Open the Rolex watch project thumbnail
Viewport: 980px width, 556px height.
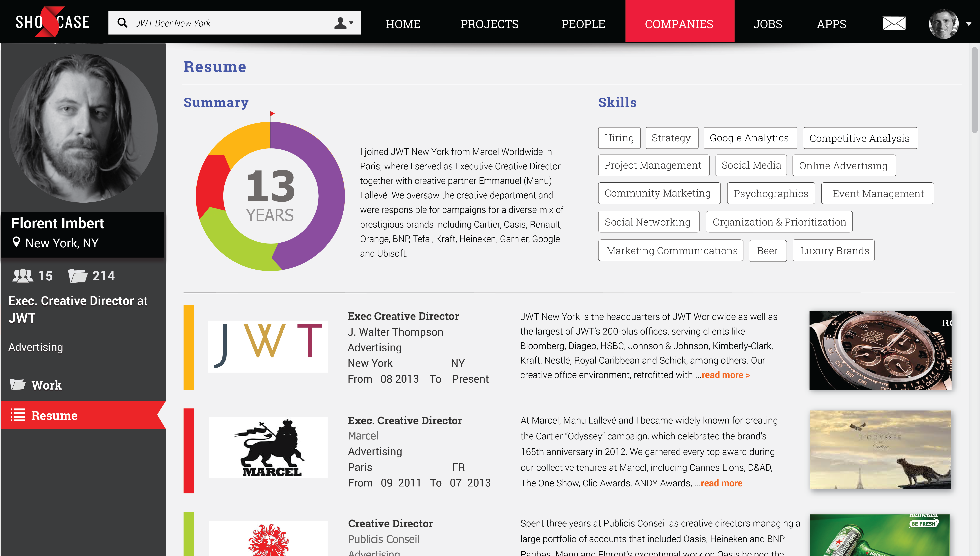(880, 350)
